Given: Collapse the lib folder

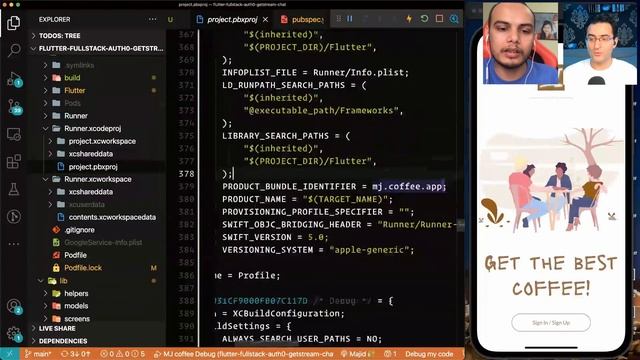Looking at the screenshot, I should [x=63, y=280].
